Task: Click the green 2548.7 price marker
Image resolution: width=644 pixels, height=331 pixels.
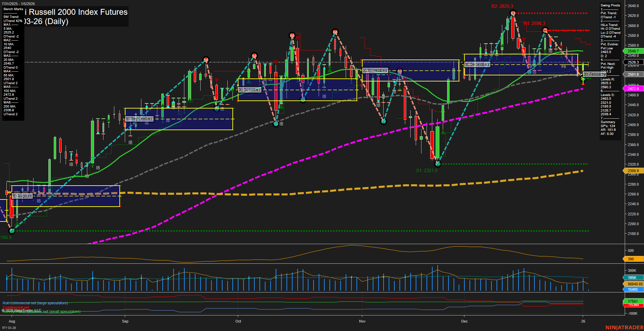Action: (633, 51)
